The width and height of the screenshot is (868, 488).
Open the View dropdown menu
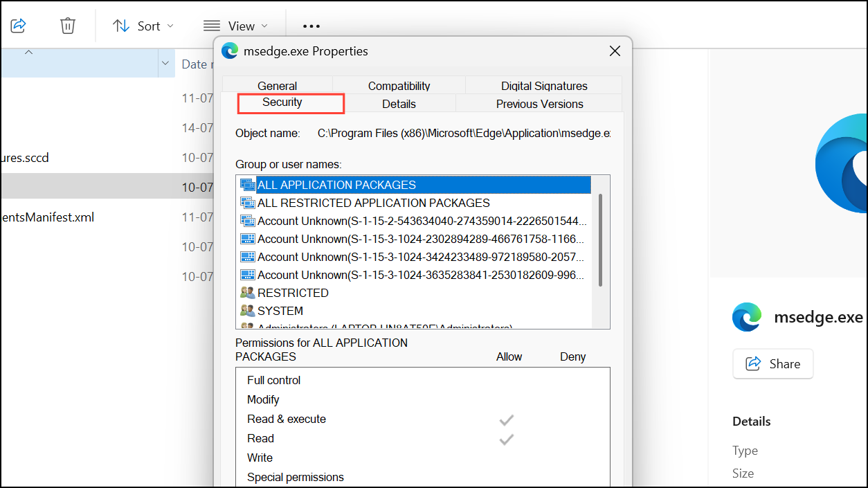tap(235, 26)
